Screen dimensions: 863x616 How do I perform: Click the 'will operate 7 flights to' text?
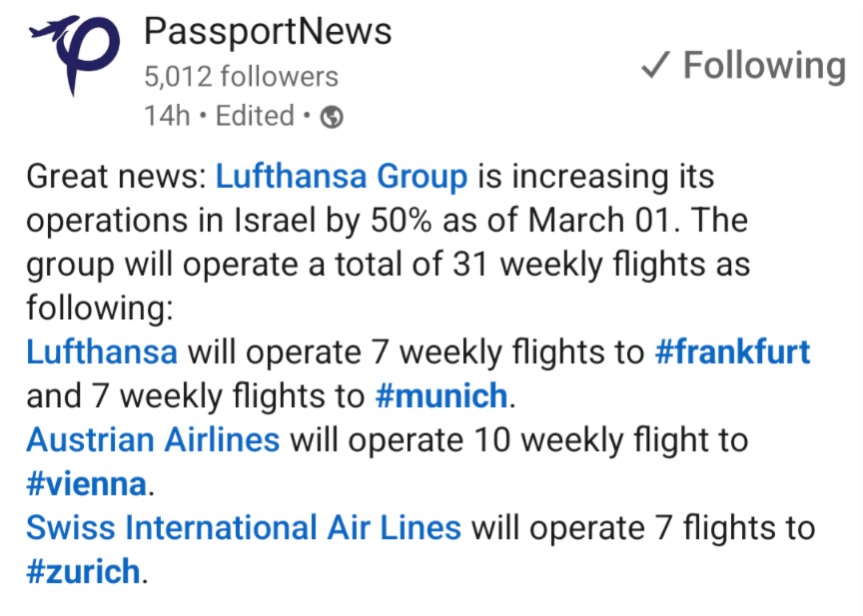pos(643,527)
